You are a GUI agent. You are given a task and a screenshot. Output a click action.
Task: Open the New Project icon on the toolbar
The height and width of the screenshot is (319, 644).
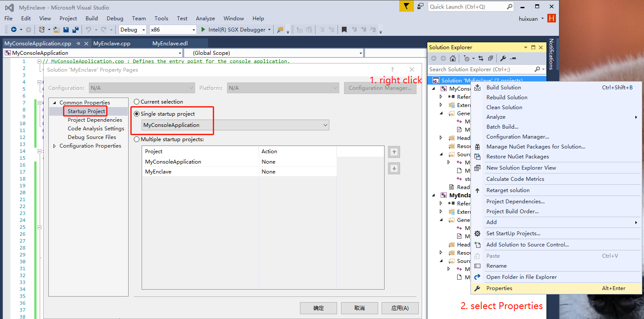(x=42, y=29)
